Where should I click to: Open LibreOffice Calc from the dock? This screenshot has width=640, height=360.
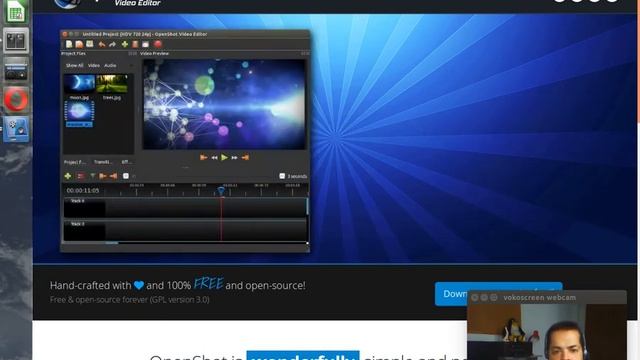16,11
